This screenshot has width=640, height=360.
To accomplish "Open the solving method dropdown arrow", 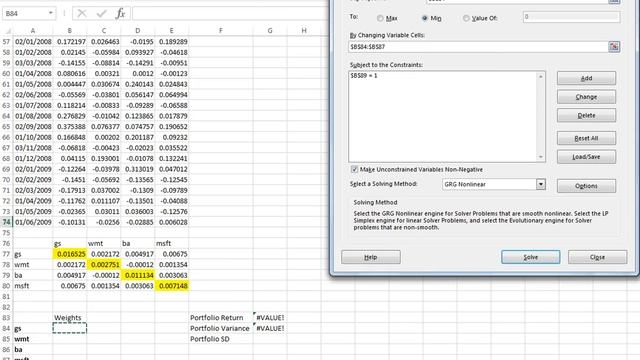I will point(541,184).
